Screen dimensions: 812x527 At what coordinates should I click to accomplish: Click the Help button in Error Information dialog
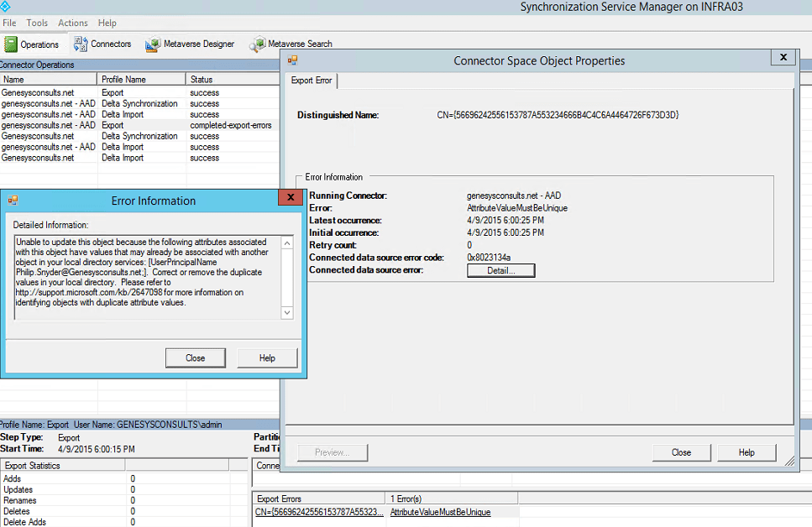267,357
